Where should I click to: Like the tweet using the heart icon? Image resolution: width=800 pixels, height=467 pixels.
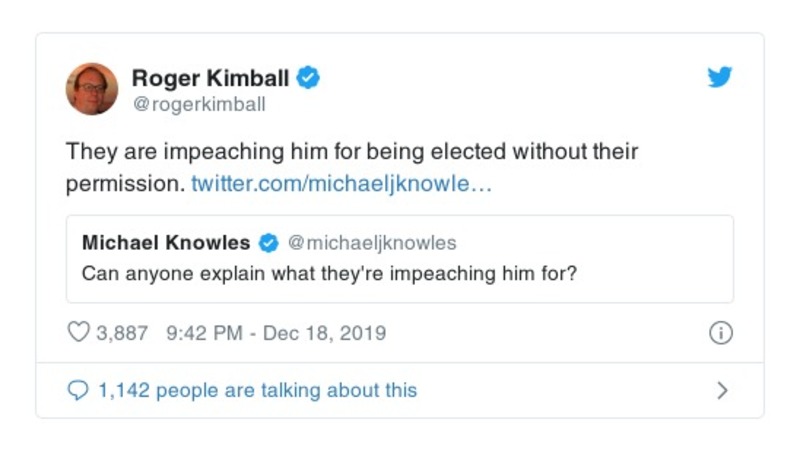[x=78, y=333]
